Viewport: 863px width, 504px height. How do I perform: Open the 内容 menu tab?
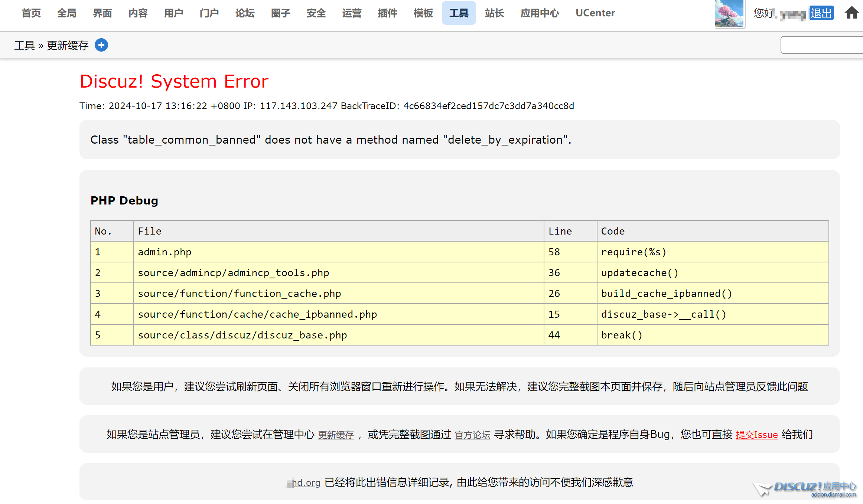tap(138, 13)
